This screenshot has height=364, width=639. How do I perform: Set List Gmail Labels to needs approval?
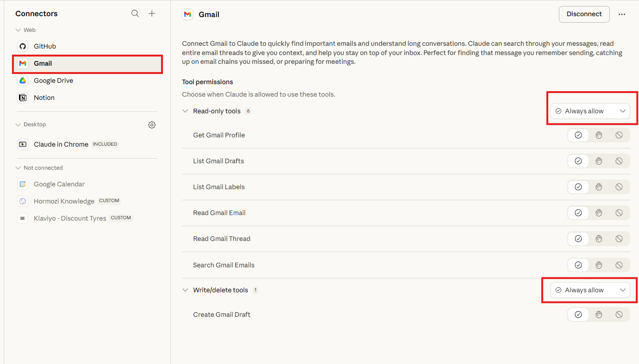(x=599, y=187)
